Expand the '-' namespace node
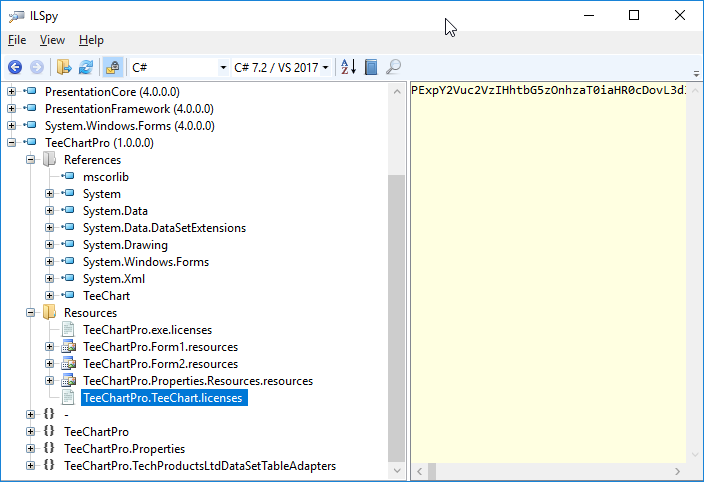Viewport: 704px width, 482px height. click(31, 414)
